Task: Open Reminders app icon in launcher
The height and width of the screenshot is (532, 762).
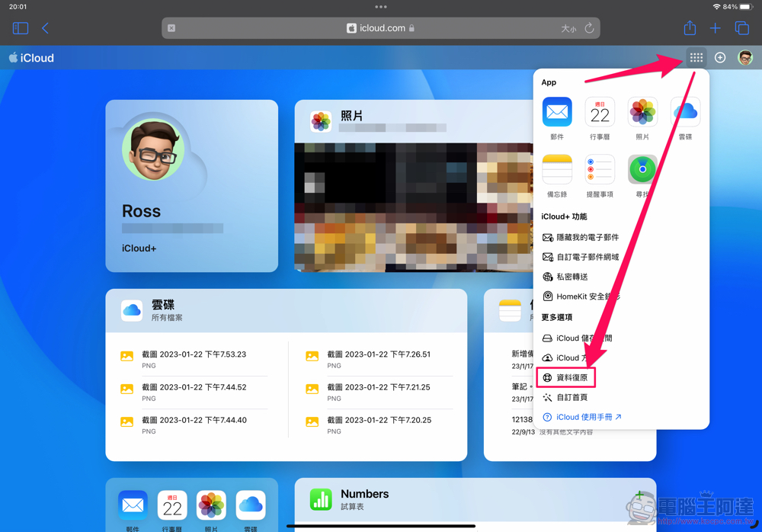Action: pyautogui.click(x=600, y=169)
